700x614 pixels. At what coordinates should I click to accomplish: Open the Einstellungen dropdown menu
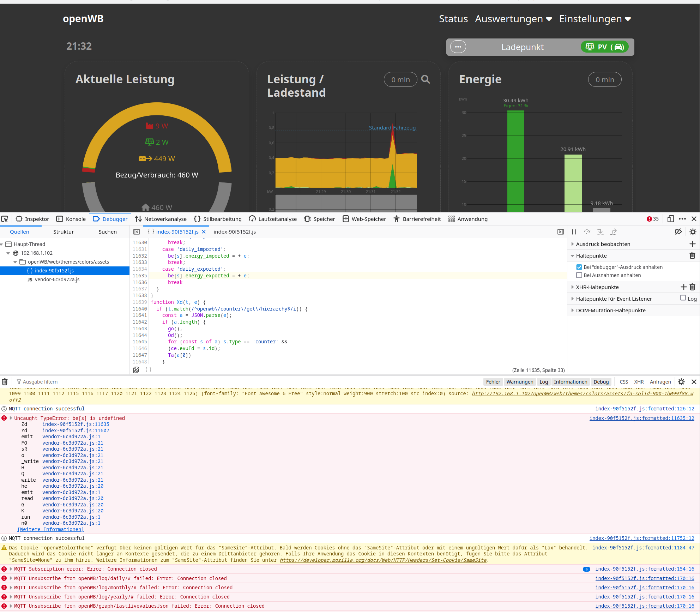pos(595,19)
